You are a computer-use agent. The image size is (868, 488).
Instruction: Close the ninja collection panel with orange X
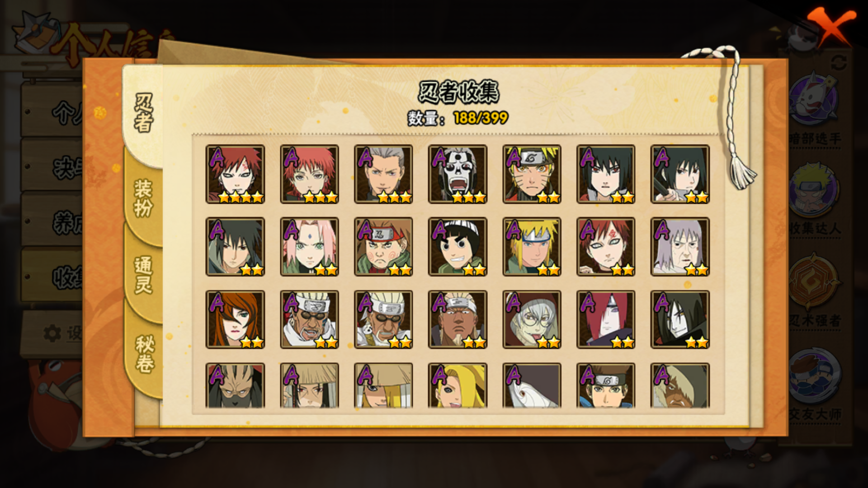[831, 27]
